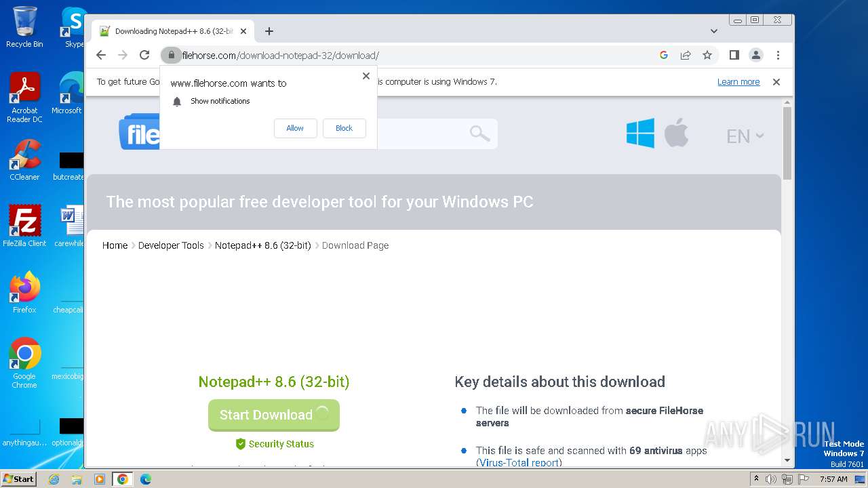Open the Windows Start menu
868x488 pixels.
tap(18, 479)
